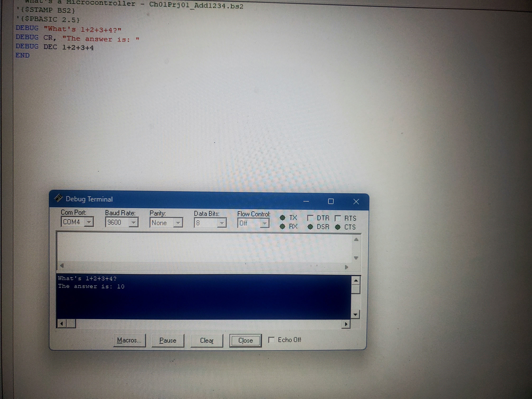532x399 pixels.
Task: Click the DSR indicator light
Action: (310, 227)
